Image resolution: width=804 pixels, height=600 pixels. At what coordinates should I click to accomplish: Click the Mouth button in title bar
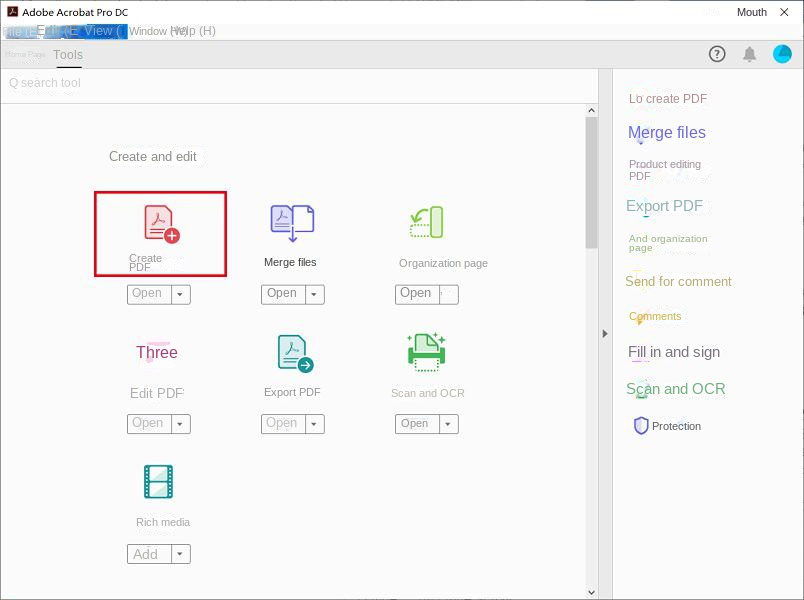click(752, 12)
